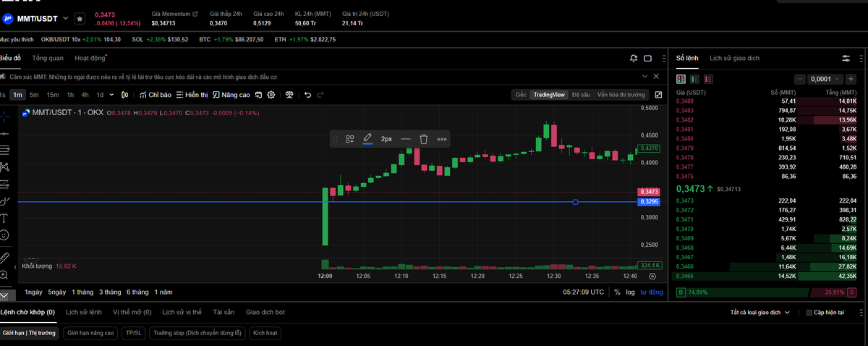
Task: Delete the drawing with trash icon
Action: pyautogui.click(x=425, y=139)
